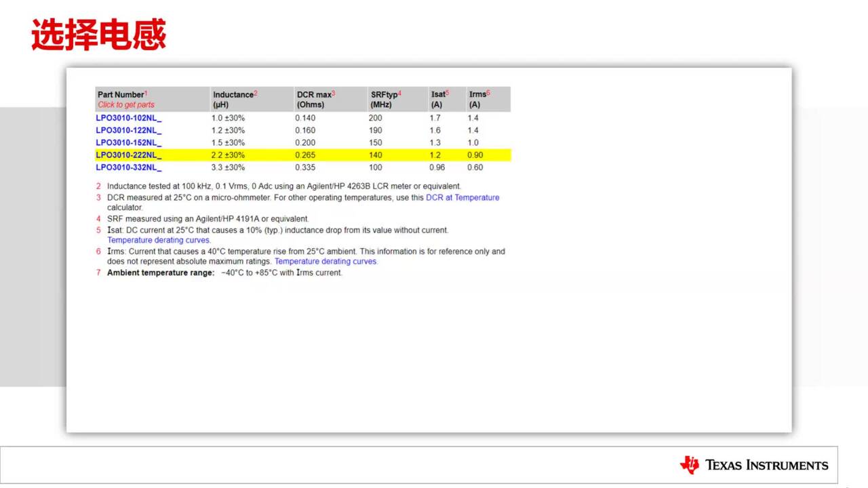Click SRF value 140 in highlighted row
Image resolution: width=868 pixels, height=488 pixels.
(376, 155)
